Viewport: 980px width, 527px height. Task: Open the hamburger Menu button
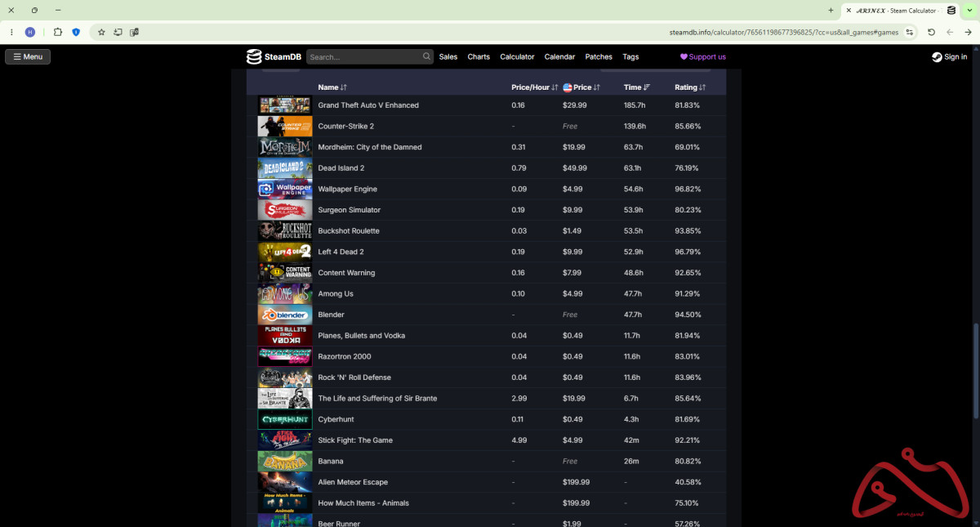28,57
